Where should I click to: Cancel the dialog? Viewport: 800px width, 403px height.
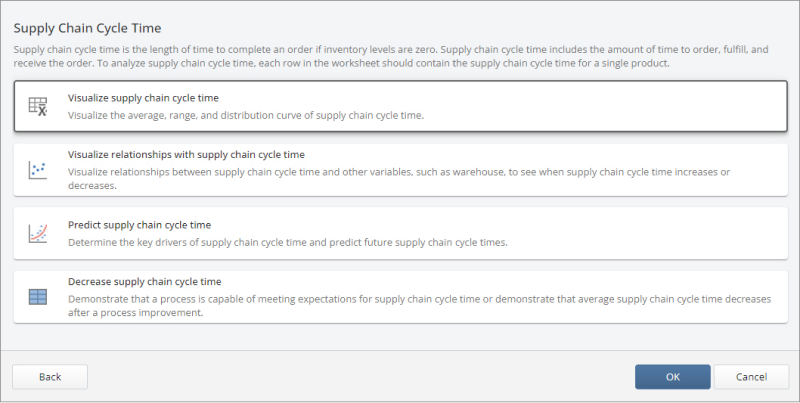coord(750,377)
